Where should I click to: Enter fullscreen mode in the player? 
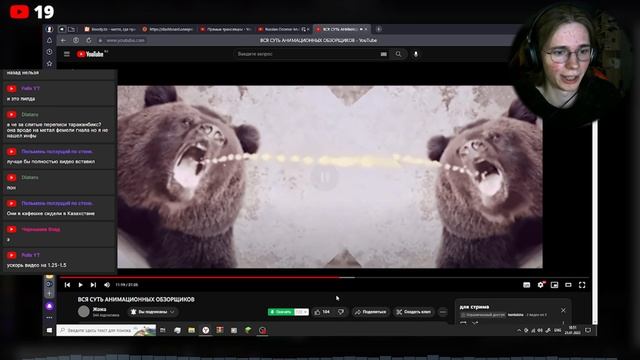[582, 285]
